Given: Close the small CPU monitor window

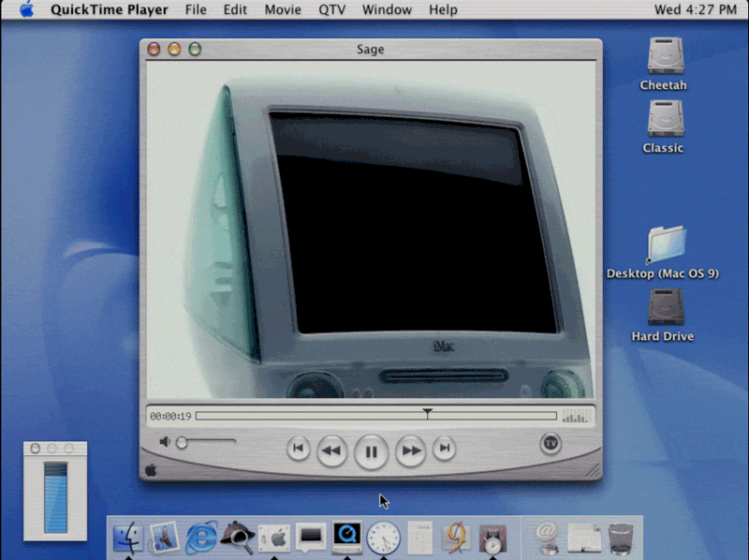Looking at the screenshot, I should pos(35,449).
